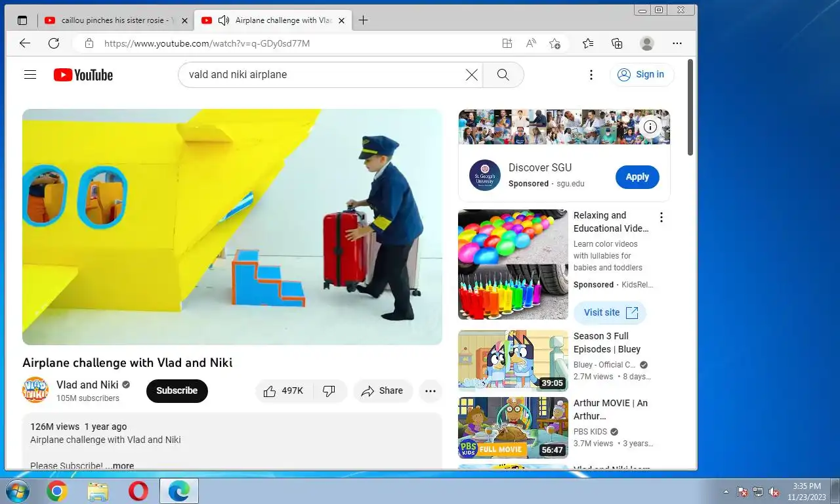This screenshot has width=840, height=504.
Task: Open Windows Explorer from taskbar
Action: click(x=98, y=491)
